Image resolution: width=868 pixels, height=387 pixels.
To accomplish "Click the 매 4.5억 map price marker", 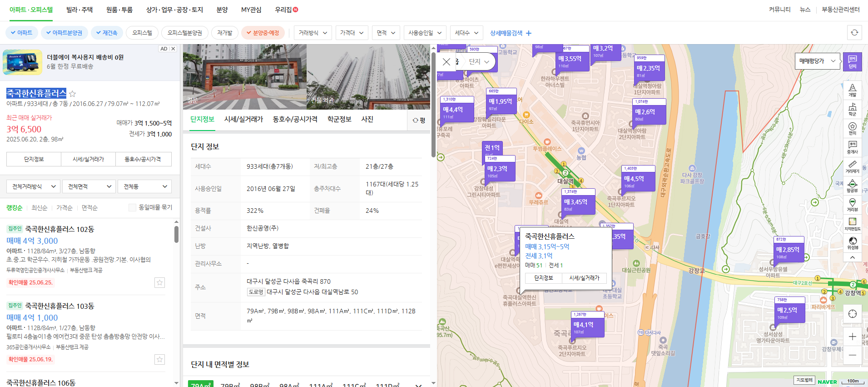I will (638, 179).
